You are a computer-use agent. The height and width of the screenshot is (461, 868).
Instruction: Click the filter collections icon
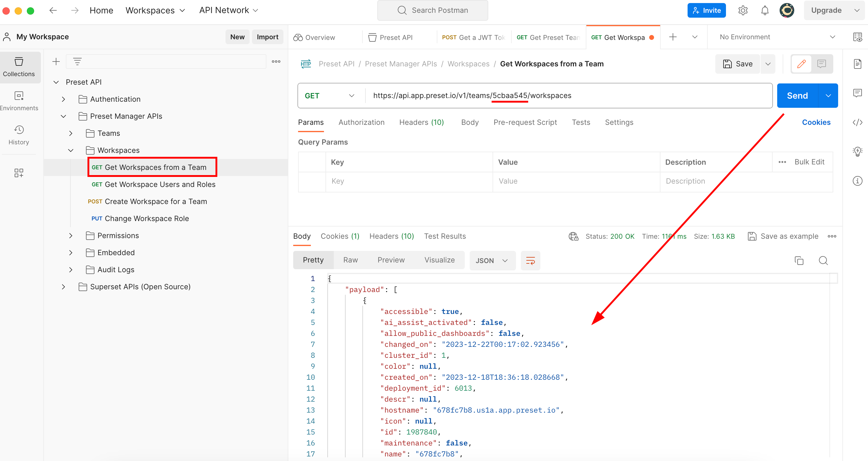(77, 62)
